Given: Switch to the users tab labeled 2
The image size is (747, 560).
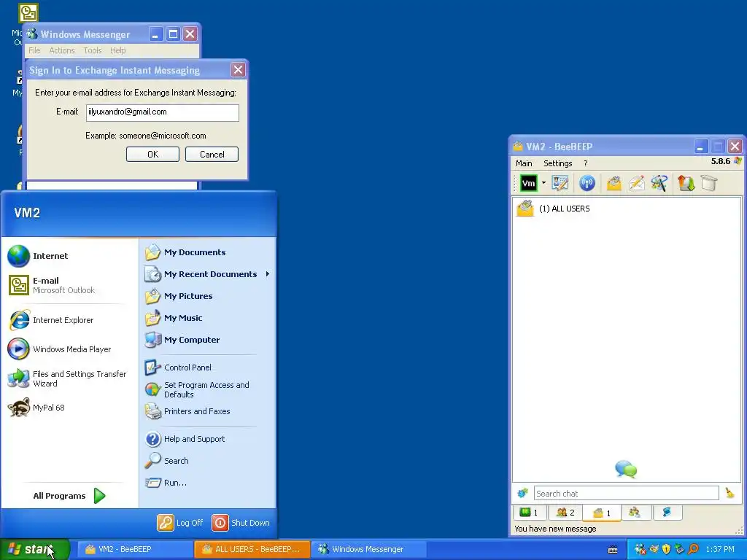Looking at the screenshot, I should click(565, 513).
